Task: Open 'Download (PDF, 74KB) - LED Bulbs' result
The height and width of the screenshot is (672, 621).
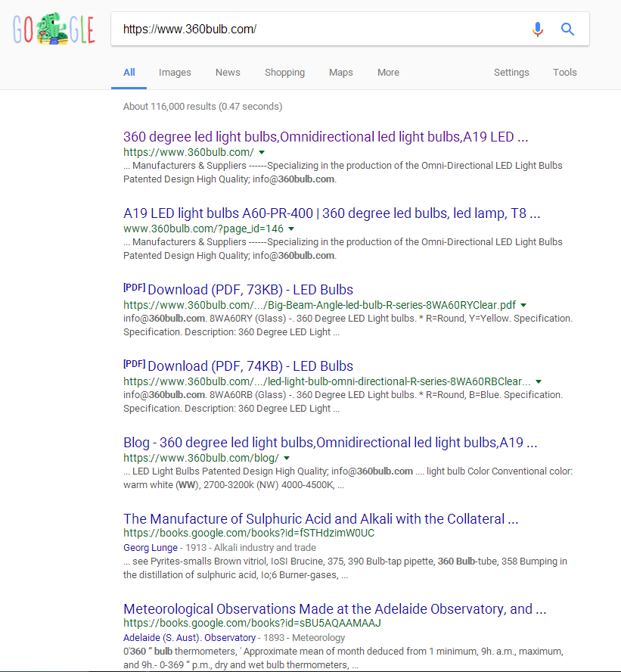Action: 250,366
